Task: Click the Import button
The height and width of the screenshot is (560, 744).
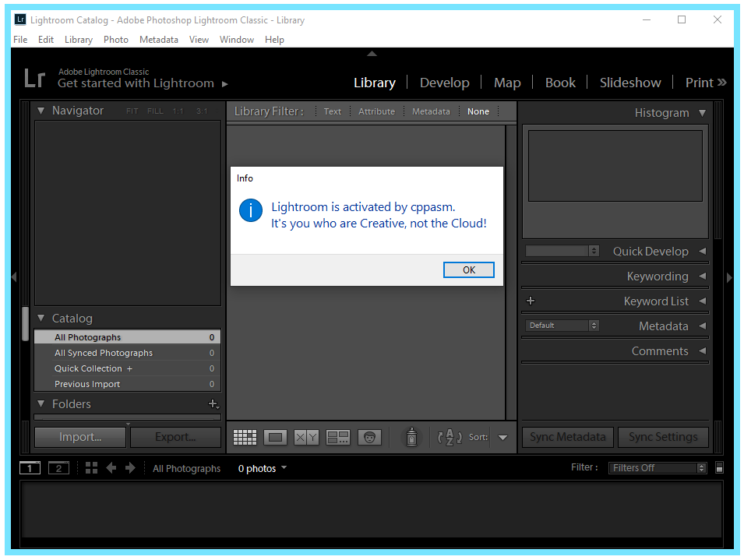Action: point(80,437)
